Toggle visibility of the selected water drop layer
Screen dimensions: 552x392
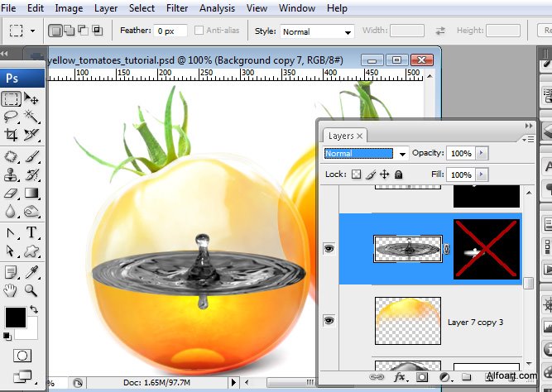(329, 248)
